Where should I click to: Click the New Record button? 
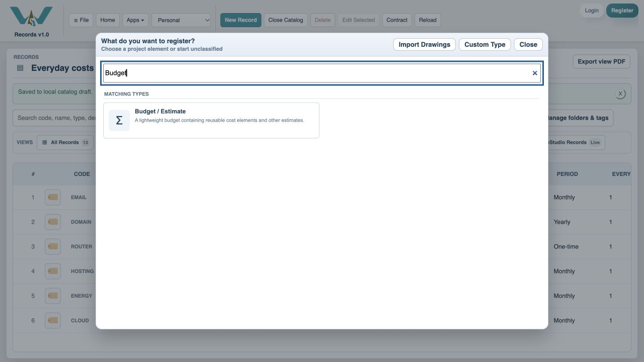[241, 20]
